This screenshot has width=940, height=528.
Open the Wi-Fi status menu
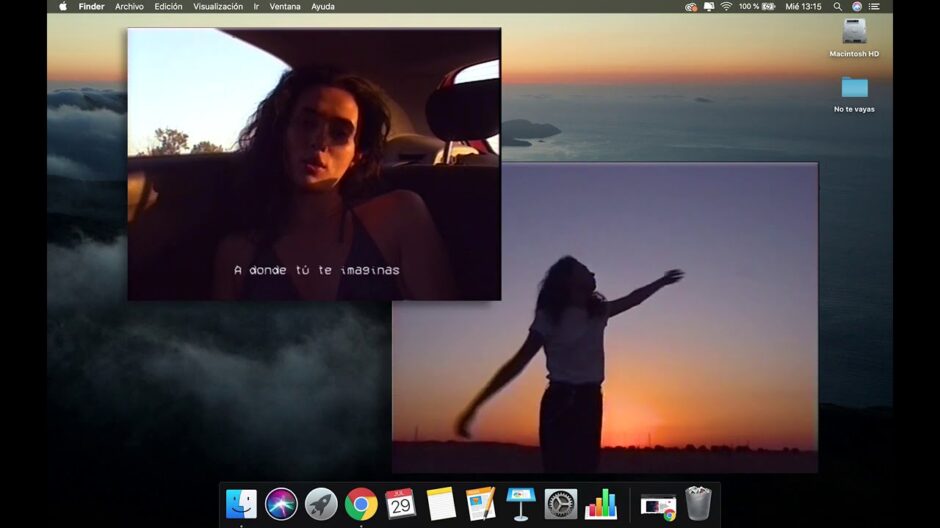(726, 6)
